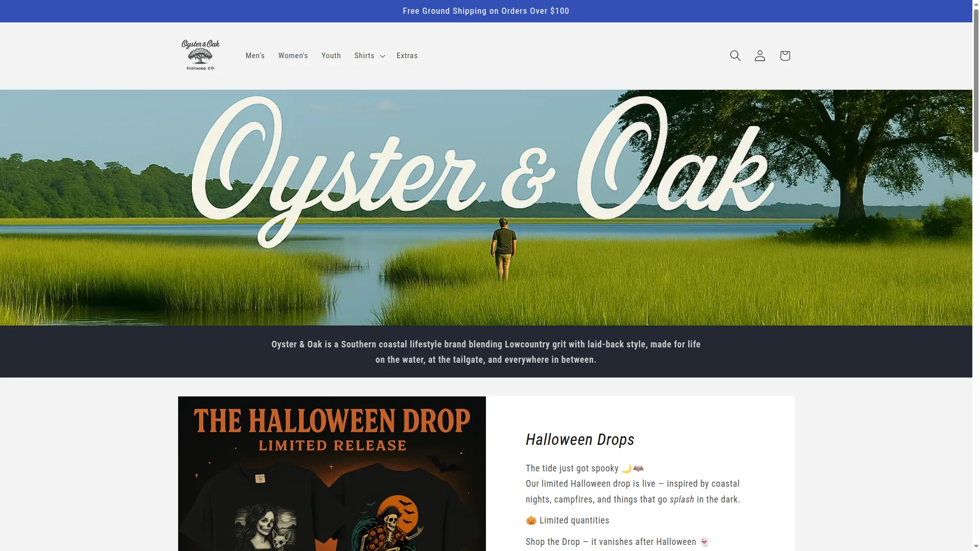Viewport: 980px width, 551px height.
Task: Open the Youth menu item
Action: point(331,56)
